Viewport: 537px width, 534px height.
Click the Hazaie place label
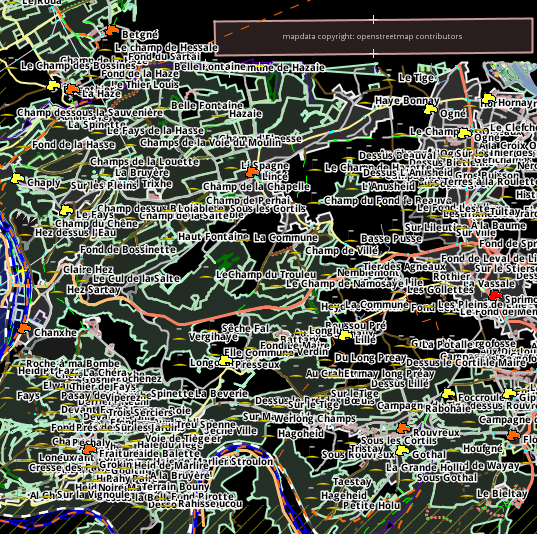[x=246, y=113]
